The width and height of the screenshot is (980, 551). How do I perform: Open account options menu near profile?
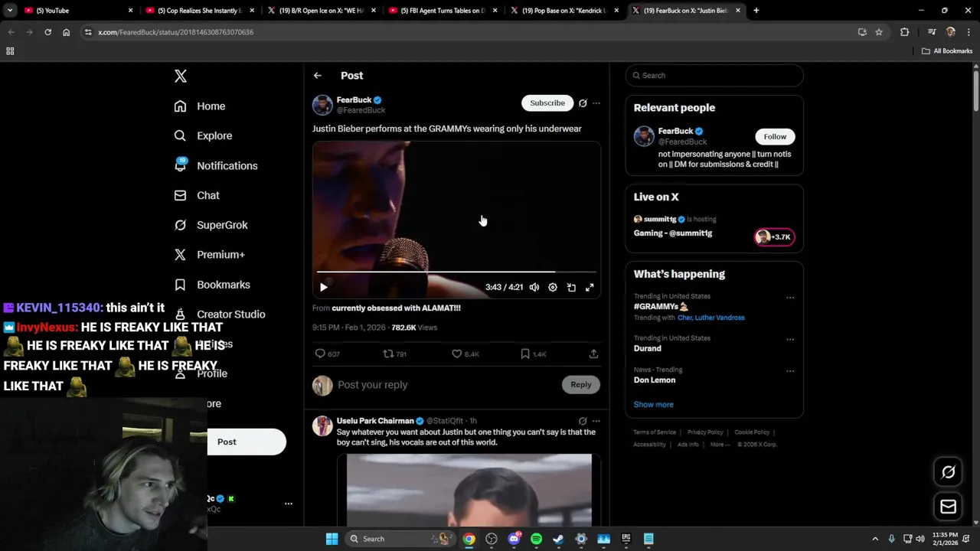(x=289, y=504)
